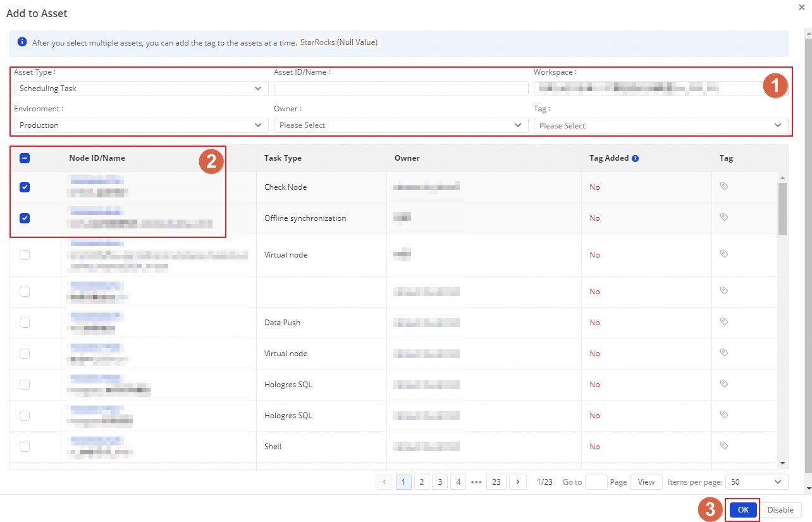Click the blue info icon in the notice banner
812x522 pixels.
tap(22, 42)
